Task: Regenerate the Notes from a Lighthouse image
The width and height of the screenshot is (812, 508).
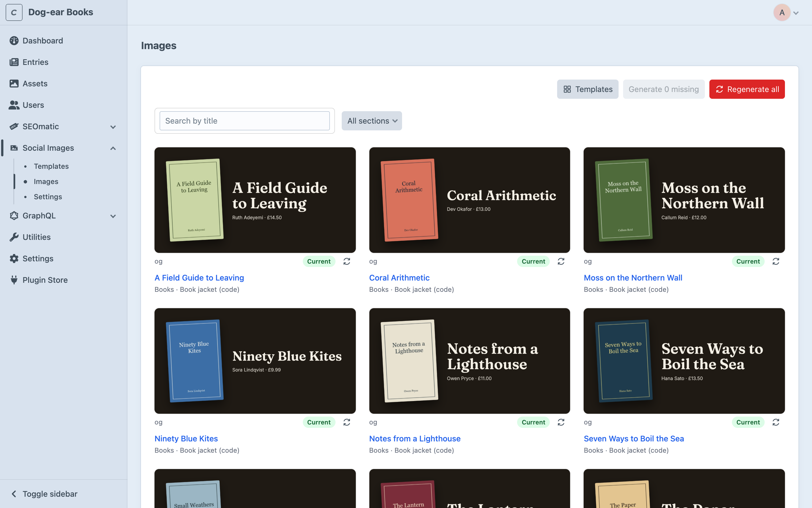Action: [x=561, y=422]
